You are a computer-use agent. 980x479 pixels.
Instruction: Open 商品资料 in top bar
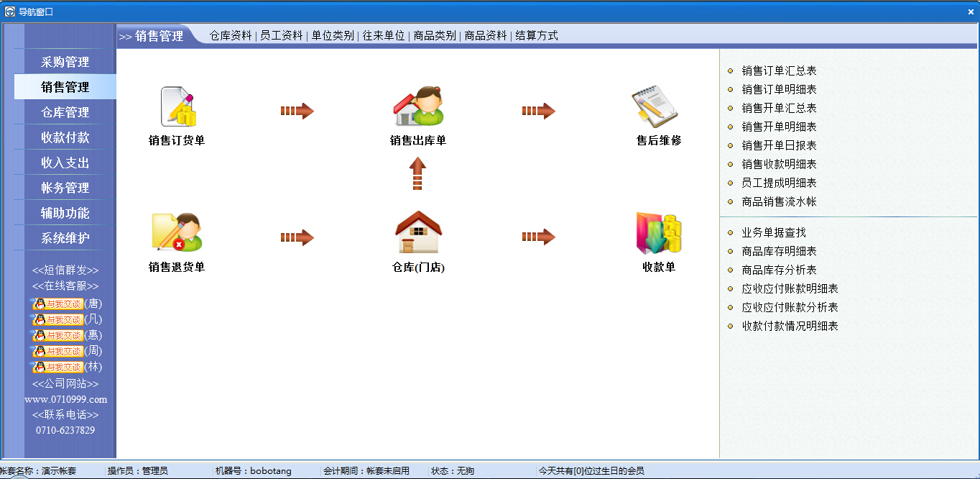pos(486,35)
